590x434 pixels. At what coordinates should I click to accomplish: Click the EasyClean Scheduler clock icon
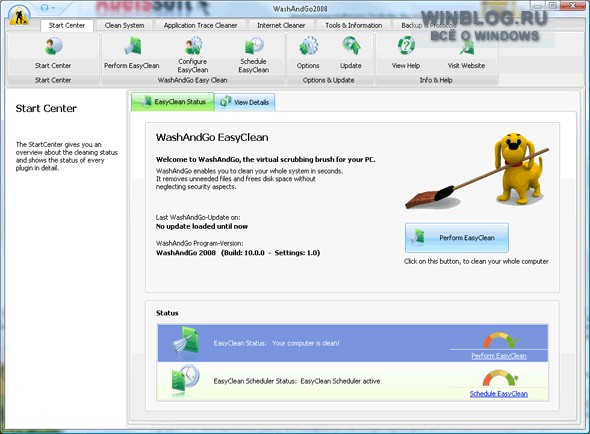185,380
